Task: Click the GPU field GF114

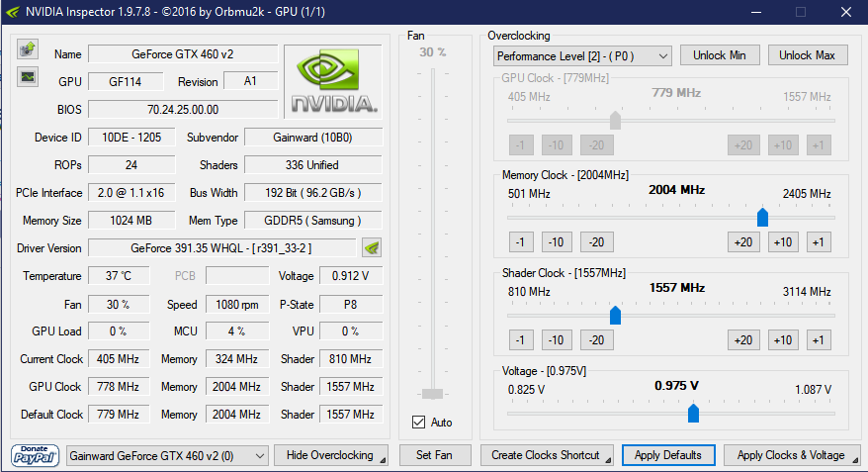Action: point(126,81)
